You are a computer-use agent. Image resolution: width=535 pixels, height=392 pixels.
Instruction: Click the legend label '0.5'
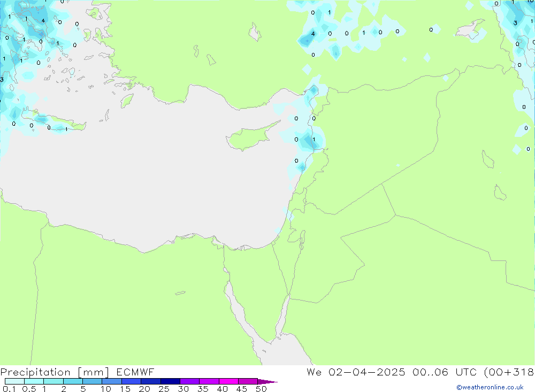coord(29,389)
